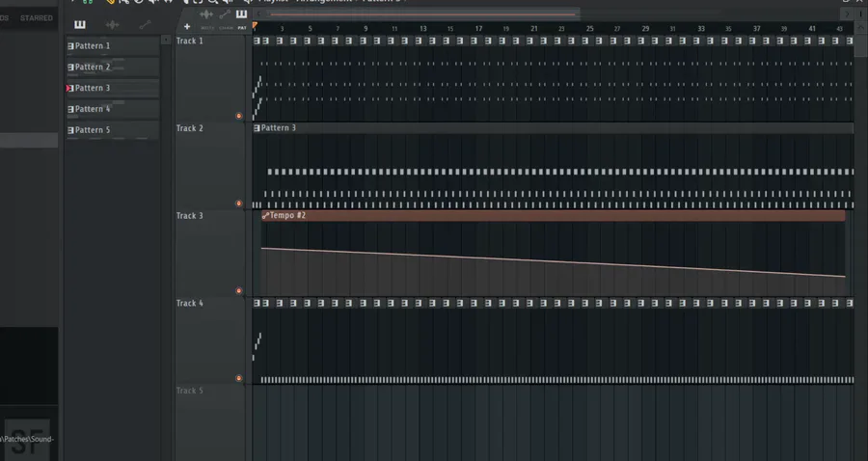Viewport: 868px width, 461px height.
Task: Jump to bar 37 on the timeline ruler
Action: point(756,28)
